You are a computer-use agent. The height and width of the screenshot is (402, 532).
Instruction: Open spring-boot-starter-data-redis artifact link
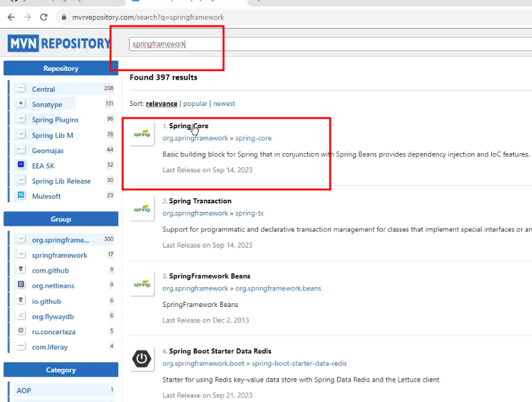300,363
